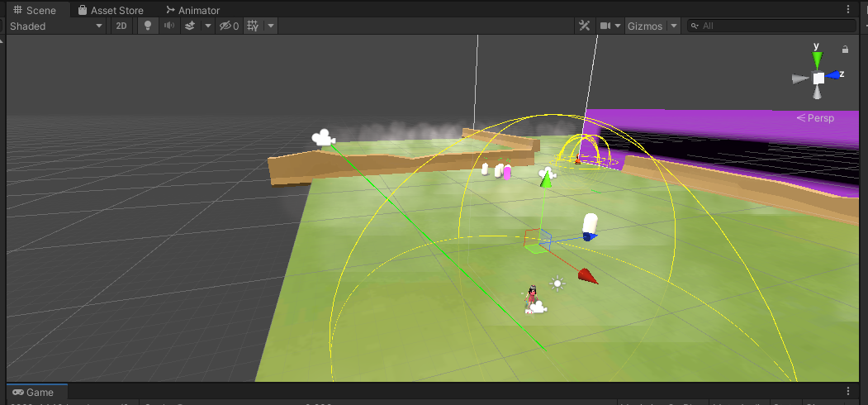Toggle hidden objects visibility eye icon

pos(229,26)
